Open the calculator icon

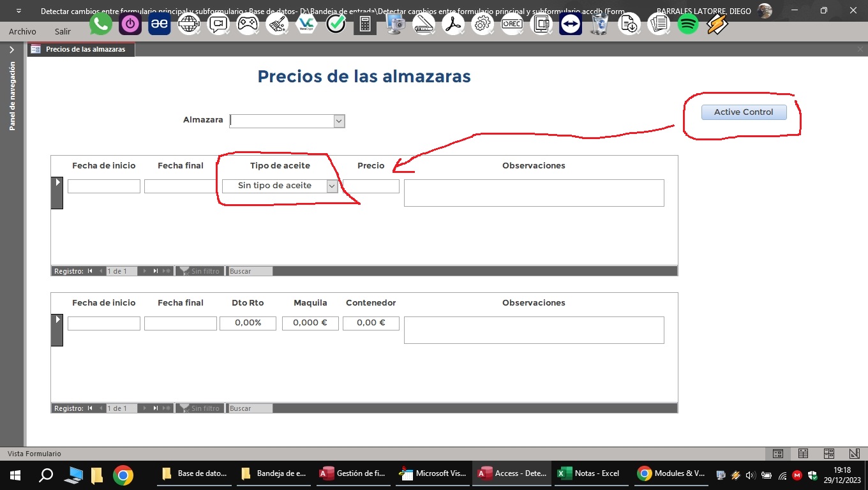click(x=365, y=24)
